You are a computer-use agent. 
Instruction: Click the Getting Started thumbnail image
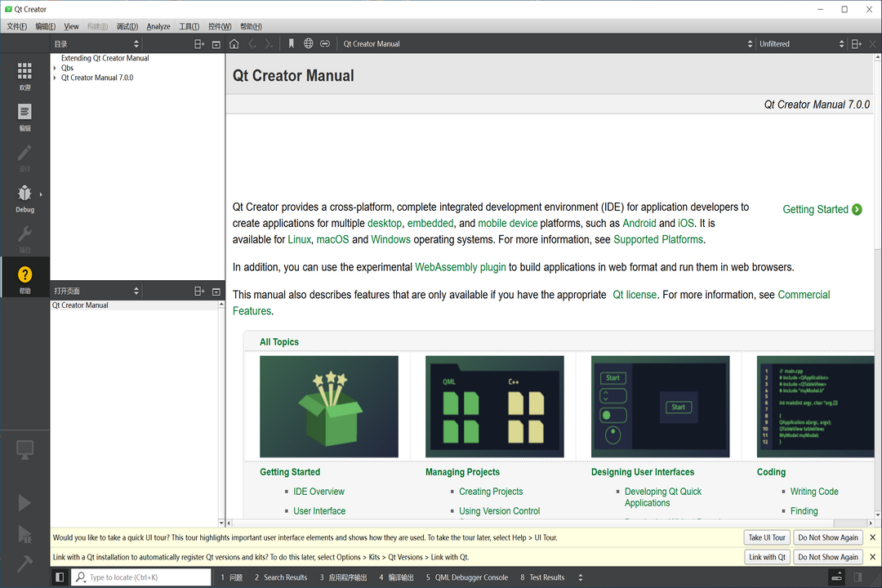[328, 406]
